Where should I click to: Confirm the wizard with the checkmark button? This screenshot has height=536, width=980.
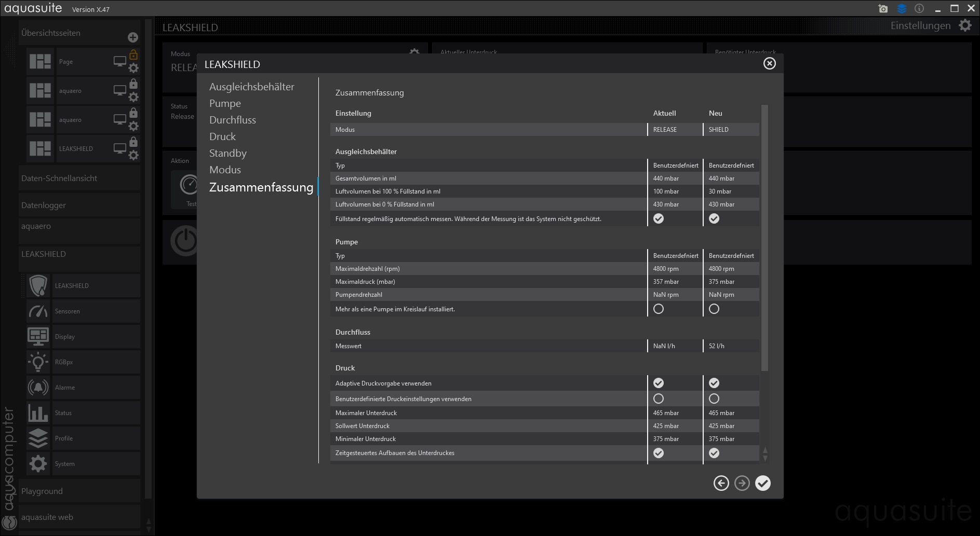762,483
